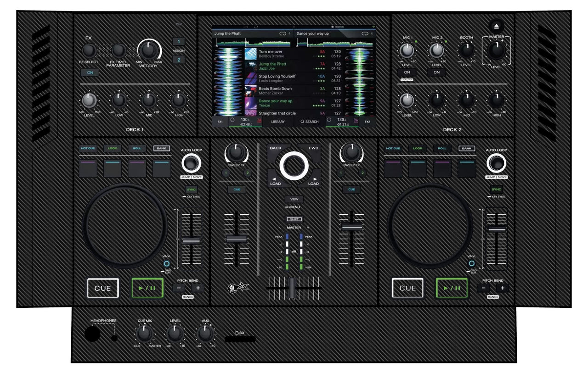Image resolution: width=588 pixels, height=373 pixels.
Task: Click the SD card slot icon label
Action: pos(239,333)
